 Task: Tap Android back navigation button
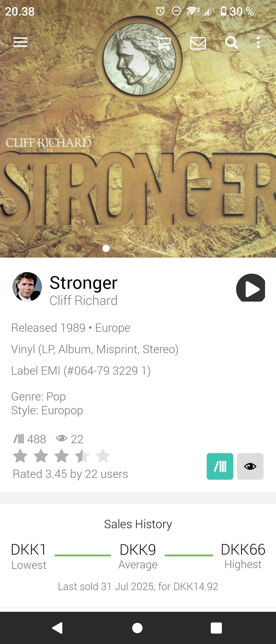57,628
